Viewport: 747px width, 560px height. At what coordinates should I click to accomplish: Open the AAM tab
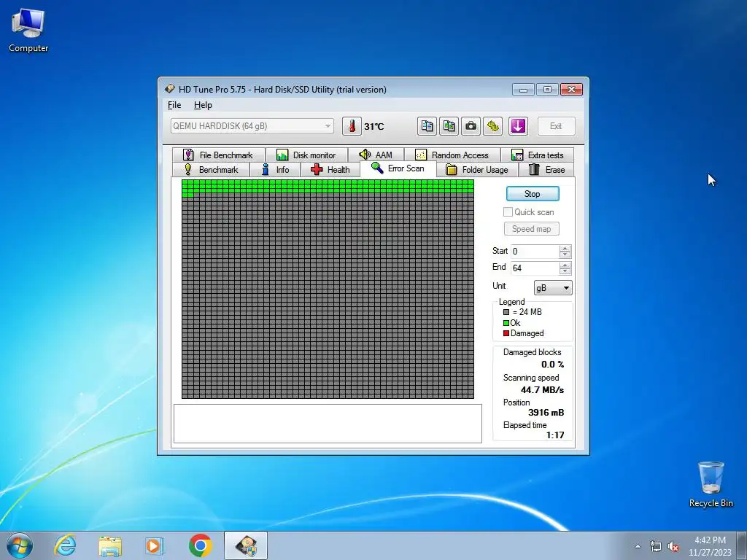376,155
